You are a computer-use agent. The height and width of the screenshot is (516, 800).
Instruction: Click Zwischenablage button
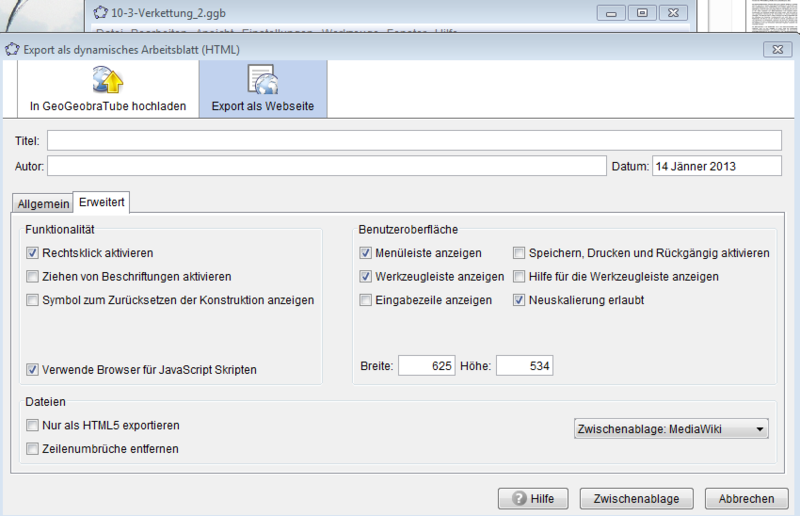[x=636, y=499]
